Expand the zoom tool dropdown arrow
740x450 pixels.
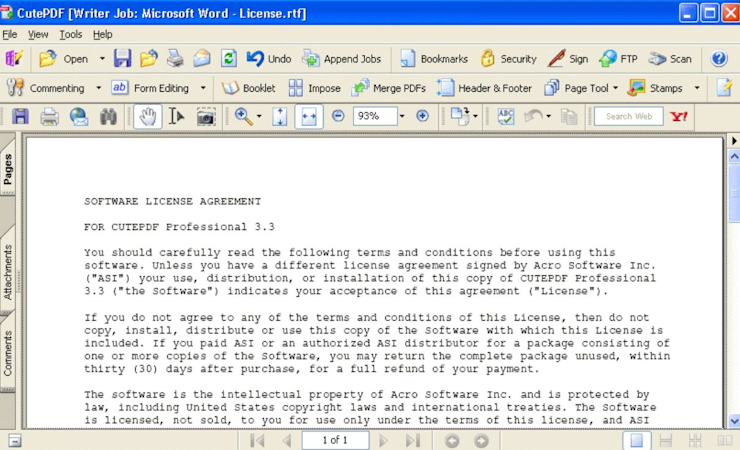(x=259, y=117)
